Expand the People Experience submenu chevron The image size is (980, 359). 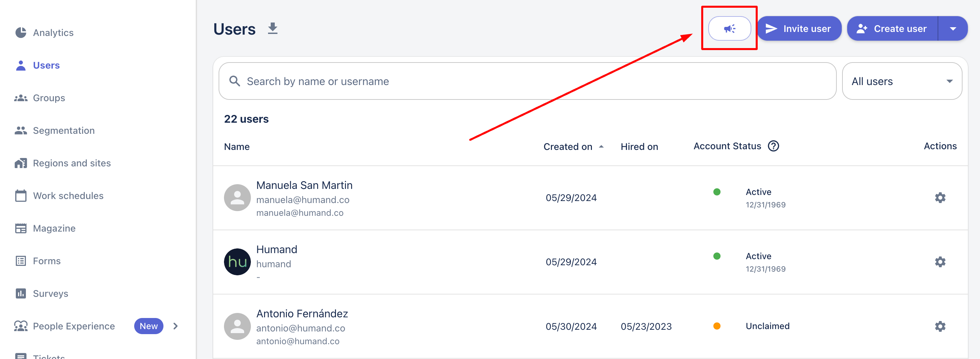pos(175,326)
